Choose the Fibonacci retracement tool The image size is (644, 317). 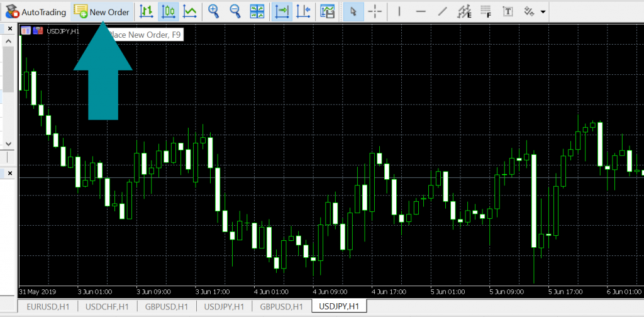[486, 12]
